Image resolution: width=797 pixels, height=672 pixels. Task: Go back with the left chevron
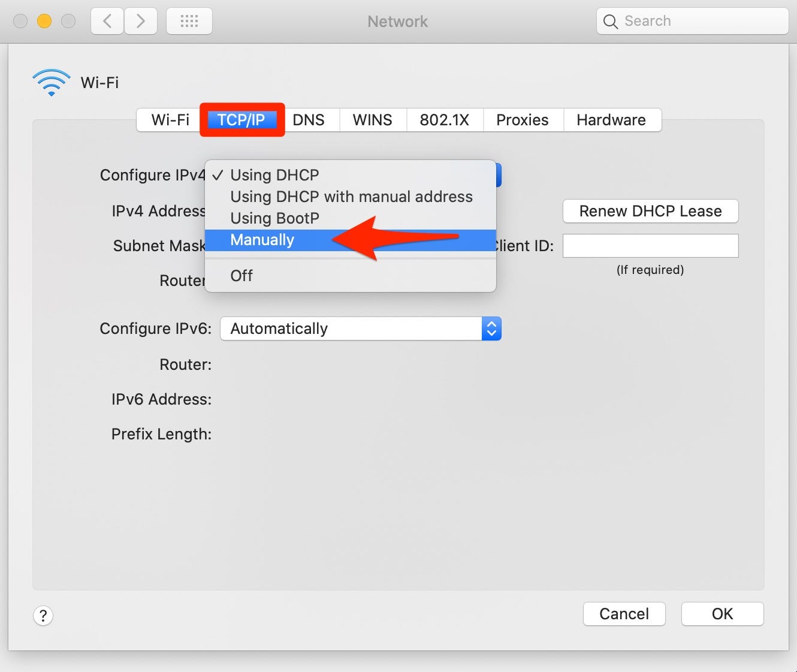tap(107, 22)
